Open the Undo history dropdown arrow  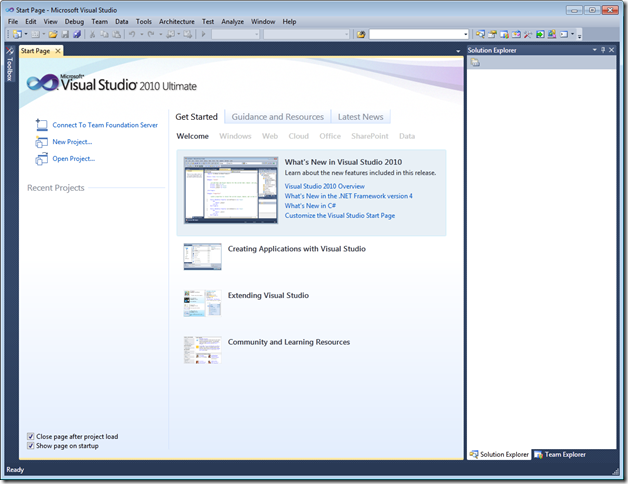(x=141, y=34)
